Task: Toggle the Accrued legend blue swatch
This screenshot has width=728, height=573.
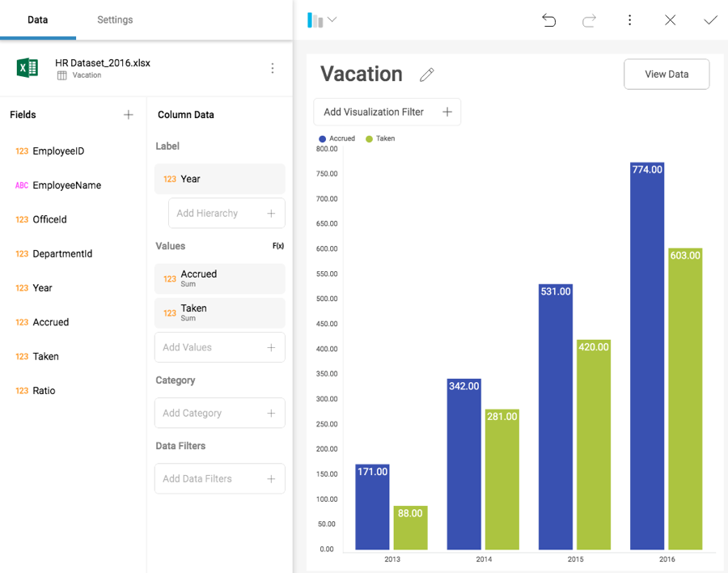Action: pyautogui.click(x=323, y=138)
